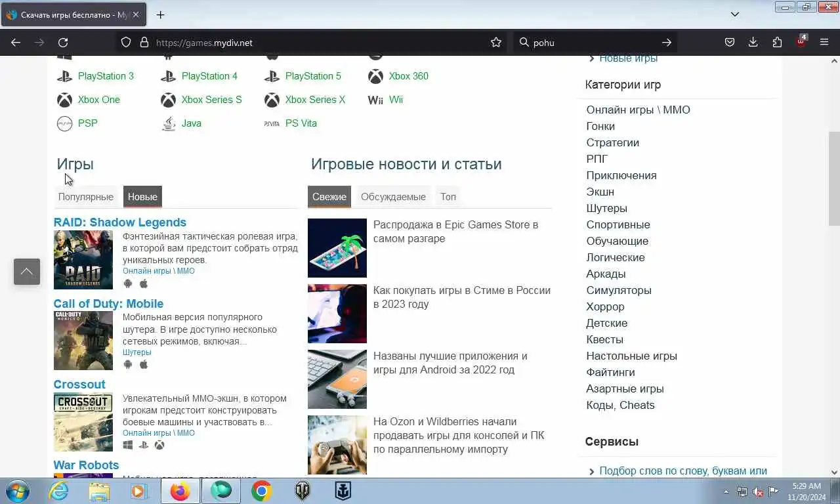Click the PSP platform icon

[x=64, y=123]
